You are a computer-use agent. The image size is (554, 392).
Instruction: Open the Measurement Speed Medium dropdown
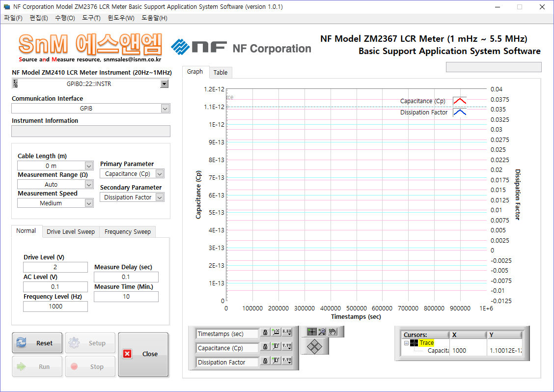pyautogui.click(x=55, y=203)
